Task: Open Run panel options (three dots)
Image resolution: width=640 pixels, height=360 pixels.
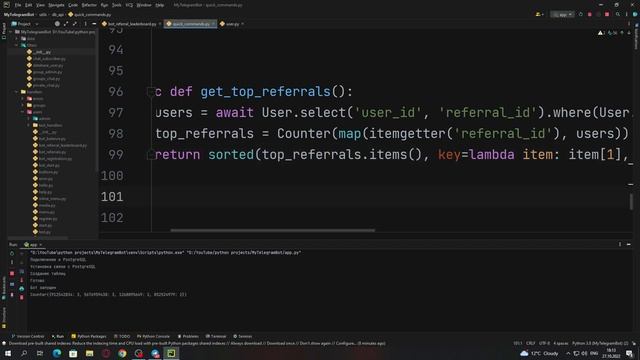Action: pos(620,244)
